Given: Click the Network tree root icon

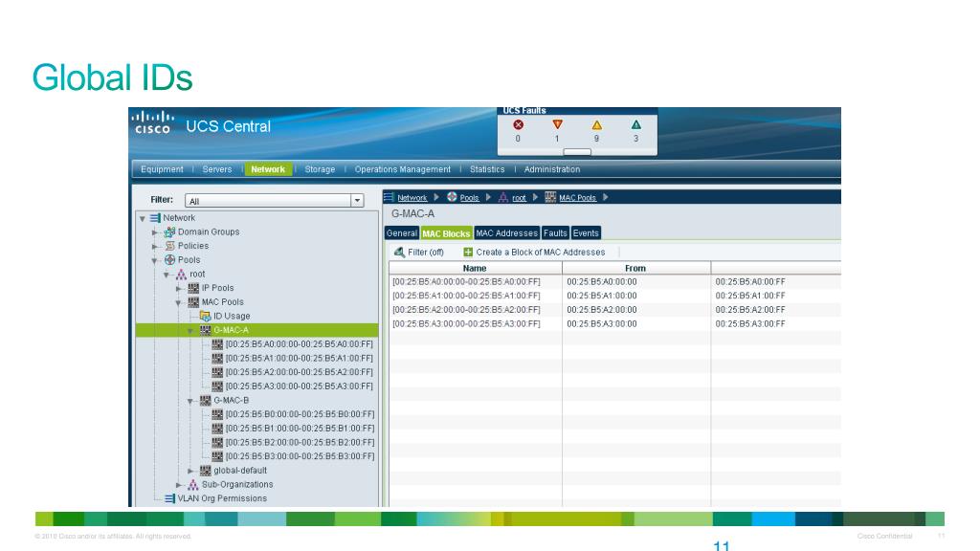Looking at the screenshot, I should tap(155, 218).
